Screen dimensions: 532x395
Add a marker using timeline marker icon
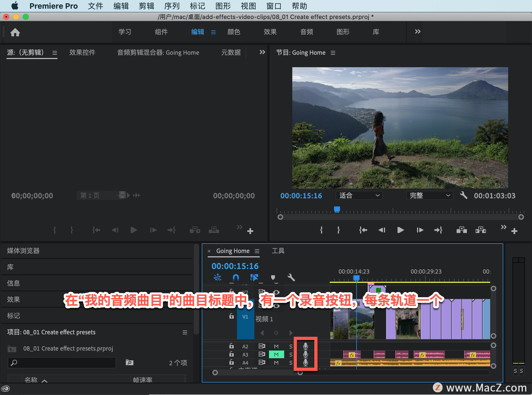pyautogui.click(x=273, y=277)
